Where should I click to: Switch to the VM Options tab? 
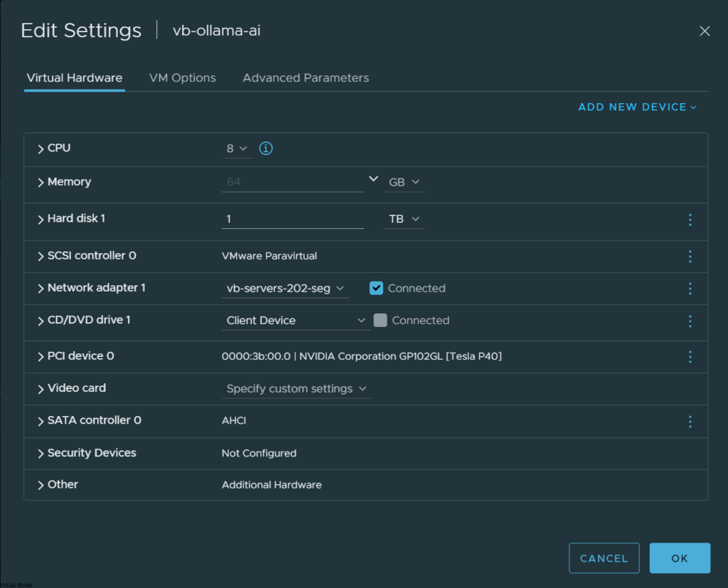[x=182, y=77]
